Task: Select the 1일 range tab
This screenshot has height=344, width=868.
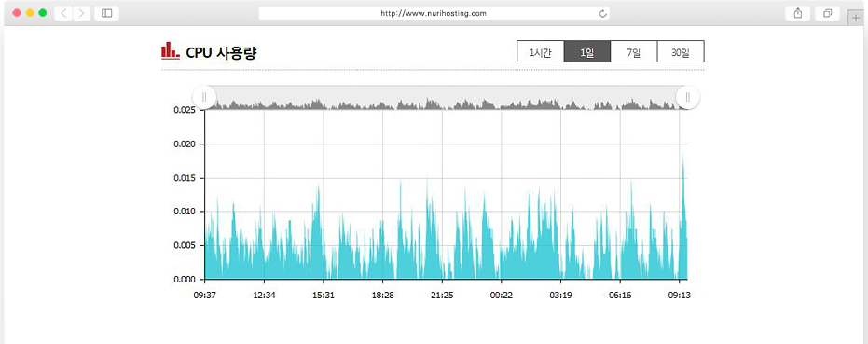Action: pos(587,51)
